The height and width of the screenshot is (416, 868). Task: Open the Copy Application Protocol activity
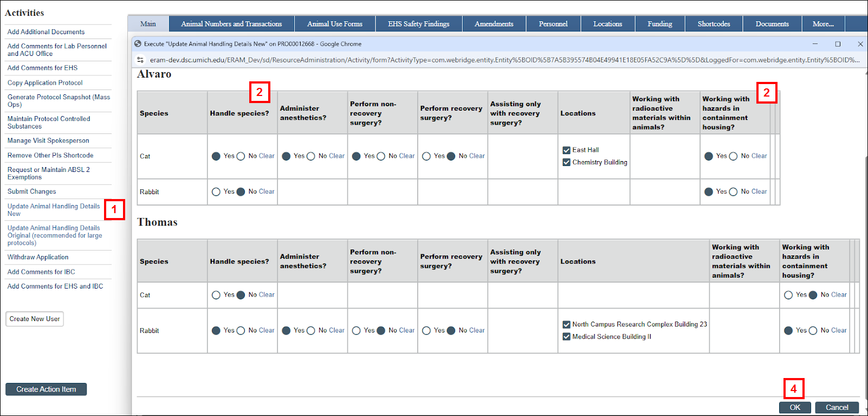coord(45,83)
